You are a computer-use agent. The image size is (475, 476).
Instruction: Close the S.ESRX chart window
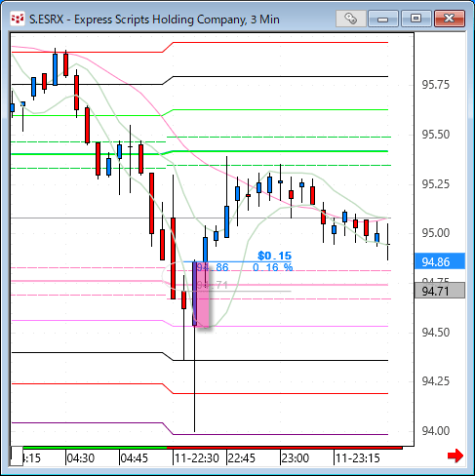coord(450,19)
